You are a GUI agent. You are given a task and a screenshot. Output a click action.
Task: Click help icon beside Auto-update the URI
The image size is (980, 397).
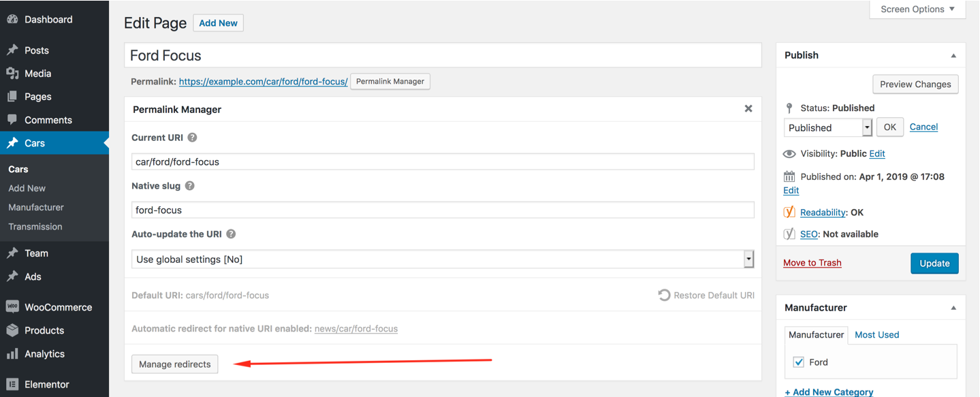coord(231,234)
